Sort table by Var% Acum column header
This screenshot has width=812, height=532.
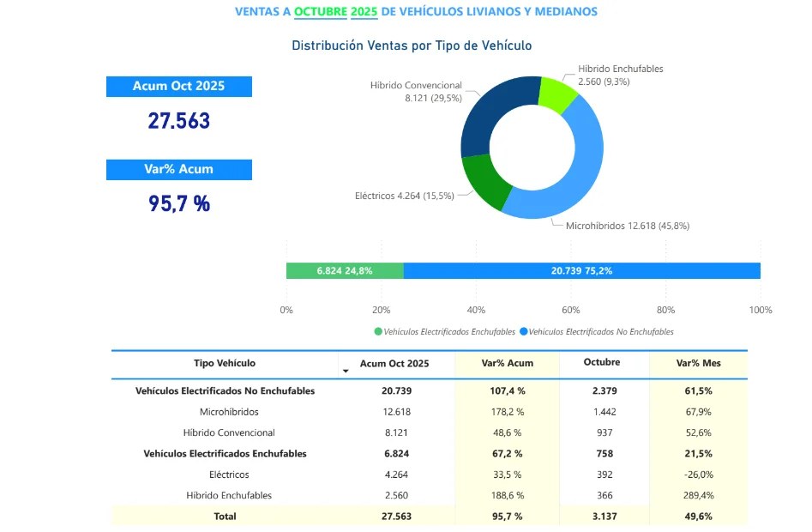[x=507, y=363]
